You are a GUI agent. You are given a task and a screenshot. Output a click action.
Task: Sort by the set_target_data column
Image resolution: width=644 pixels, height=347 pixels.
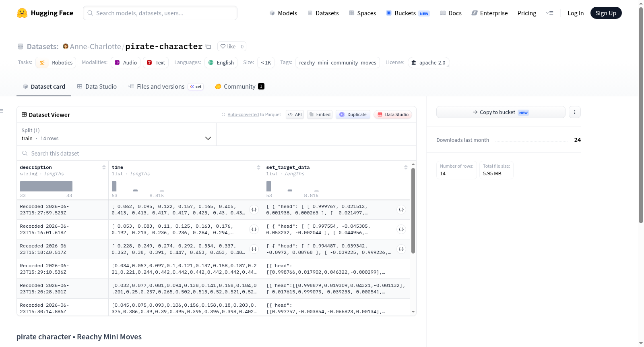click(x=406, y=167)
